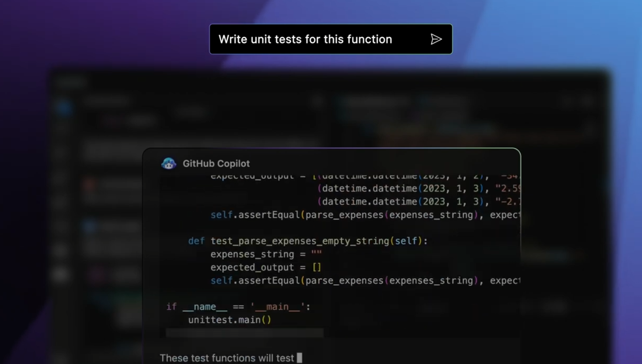Screen dimensions: 642x364
Task: Click the '__main__' string literal
Action: 277,307
